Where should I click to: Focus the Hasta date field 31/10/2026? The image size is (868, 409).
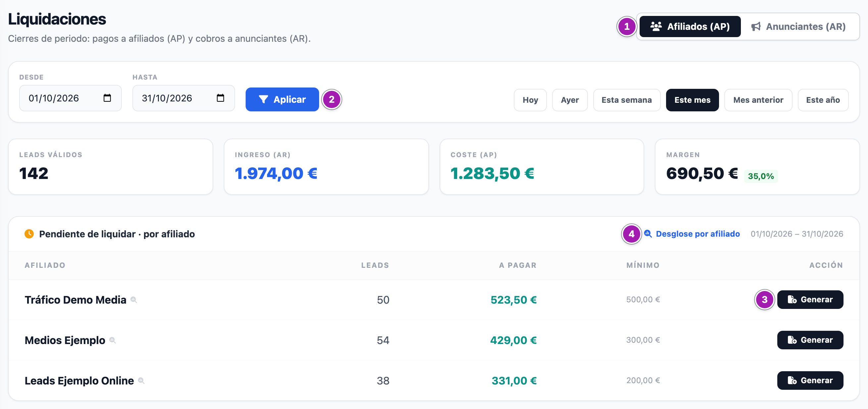(184, 98)
